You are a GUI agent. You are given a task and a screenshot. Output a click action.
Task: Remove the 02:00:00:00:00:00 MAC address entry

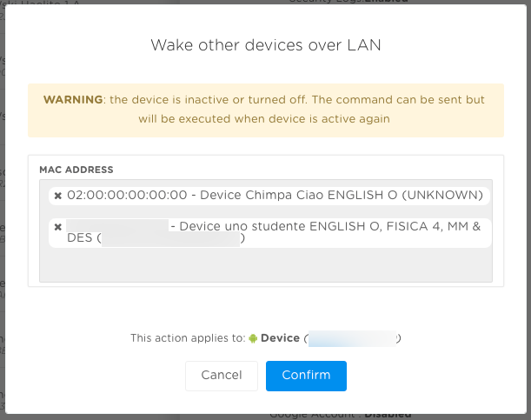pos(58,196)
